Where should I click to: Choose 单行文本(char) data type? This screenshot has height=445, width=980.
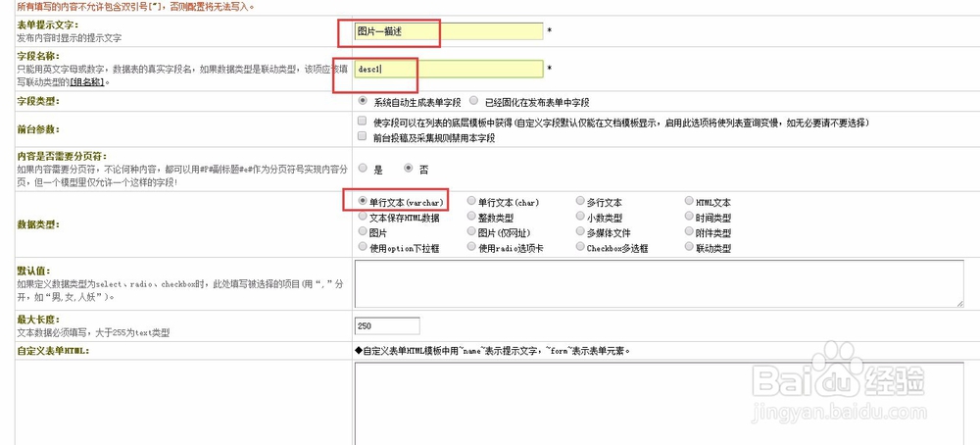tap(472, 202)
